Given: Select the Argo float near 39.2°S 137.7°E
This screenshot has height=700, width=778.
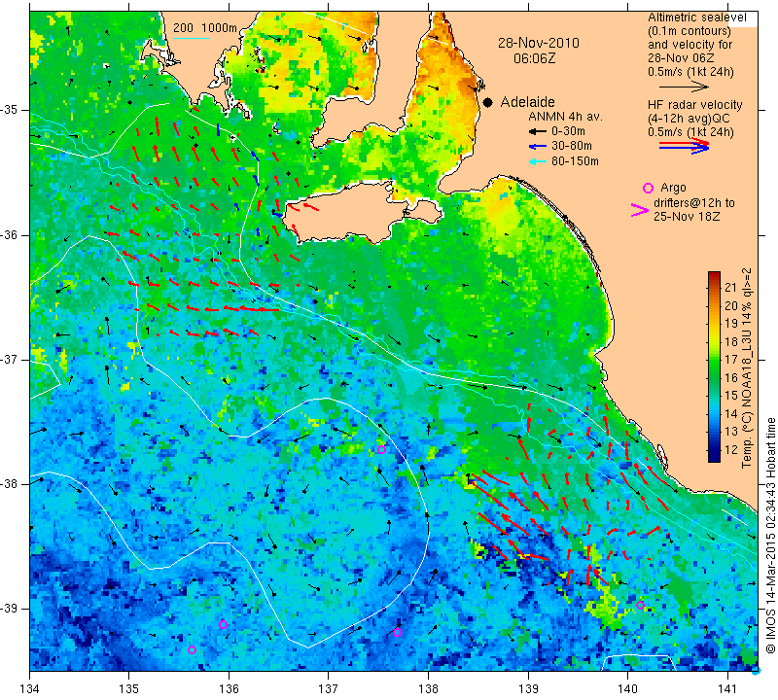Looking at the screenshot, I should [397, 633].
